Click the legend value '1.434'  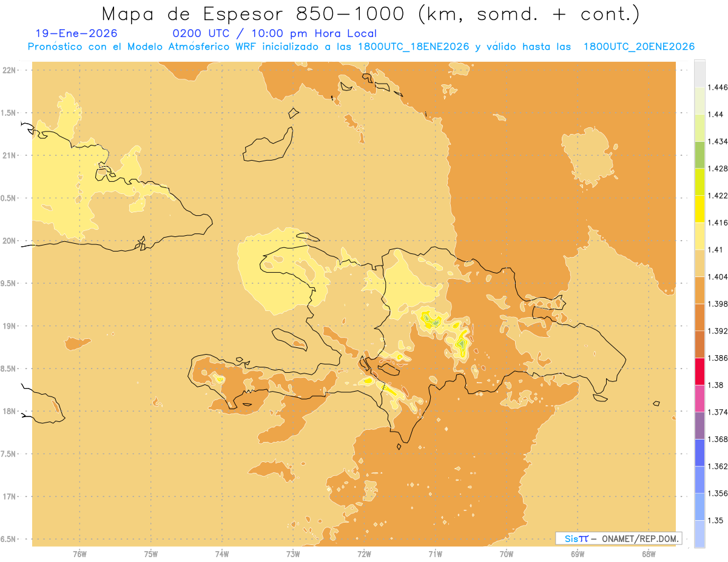pyautogui.click(x=718, y=141)
